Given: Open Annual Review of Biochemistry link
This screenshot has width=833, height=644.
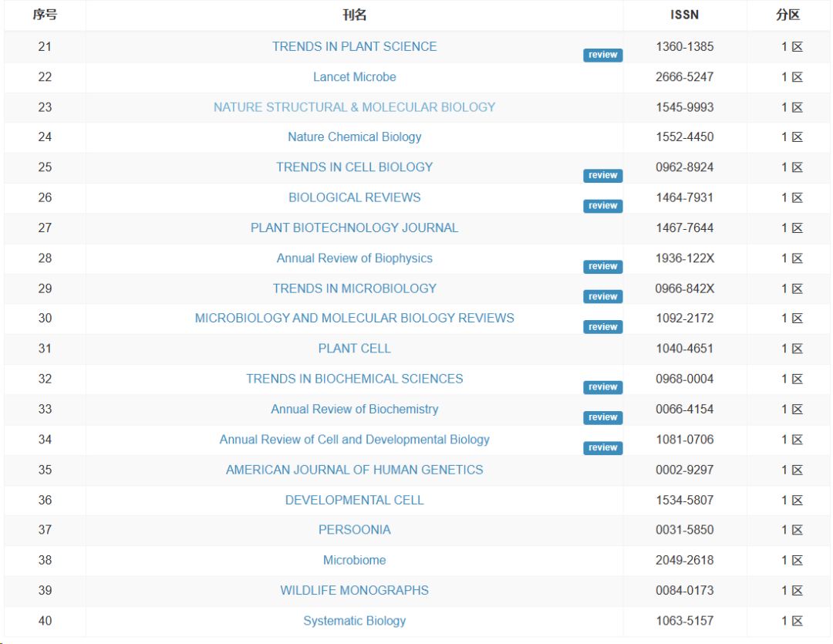Looking at the screenshot, I should click(x=354, y=409).
